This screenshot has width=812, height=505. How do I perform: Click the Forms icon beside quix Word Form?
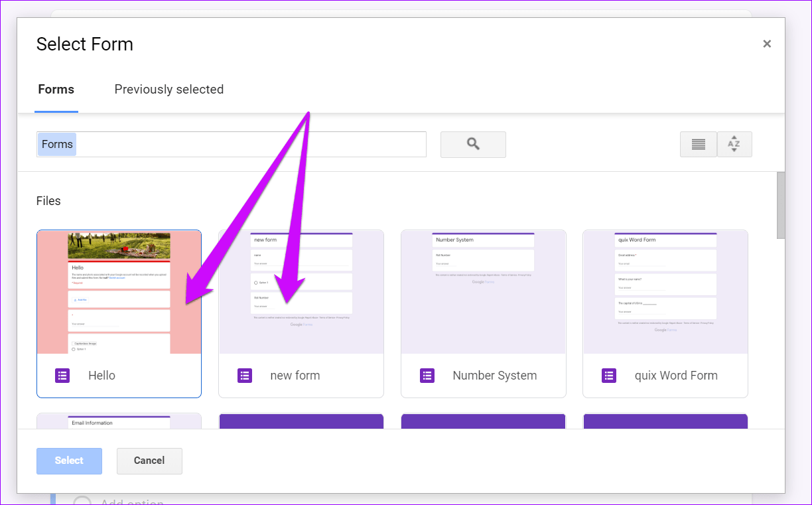pos(609,376)
